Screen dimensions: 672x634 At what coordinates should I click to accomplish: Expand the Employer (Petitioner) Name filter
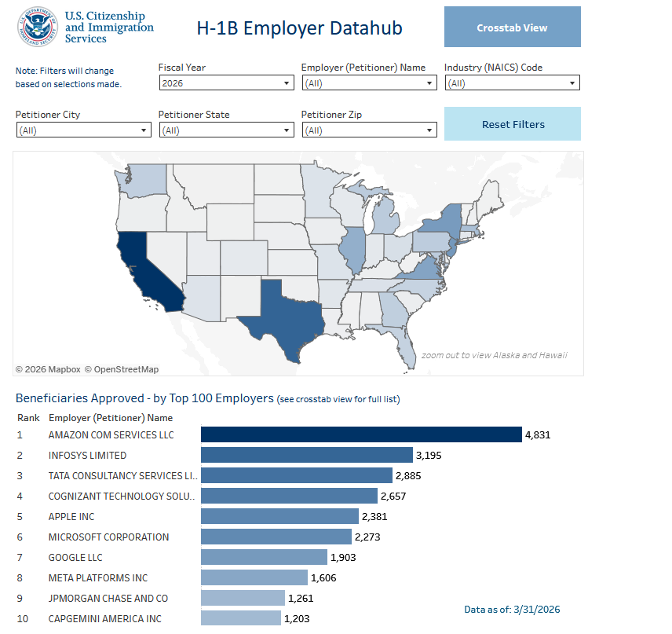[x=369, y=82]
